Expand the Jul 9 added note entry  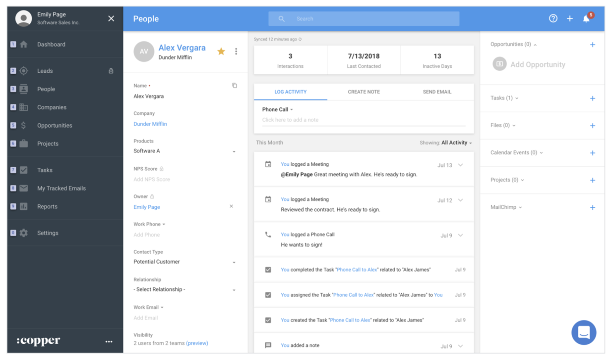pyautogui.click(x=460, y=346)
